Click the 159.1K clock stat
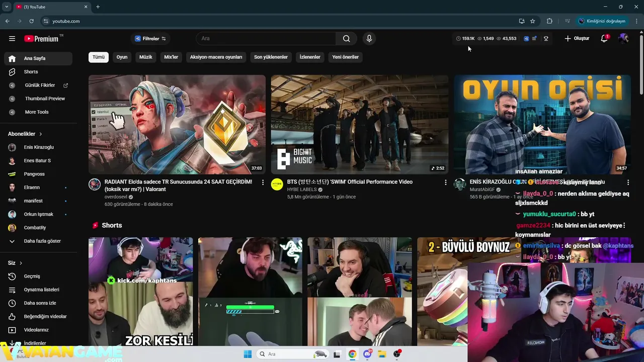 click(465, 39)
